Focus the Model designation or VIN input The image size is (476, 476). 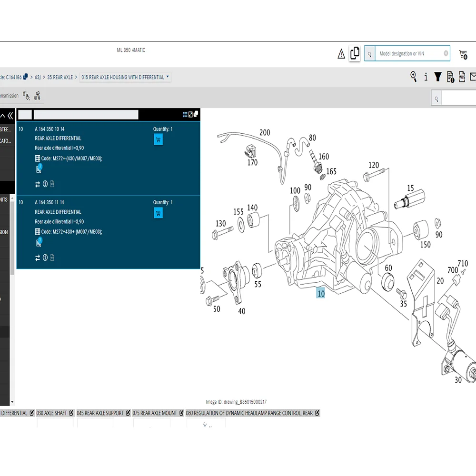pos(409,54)
